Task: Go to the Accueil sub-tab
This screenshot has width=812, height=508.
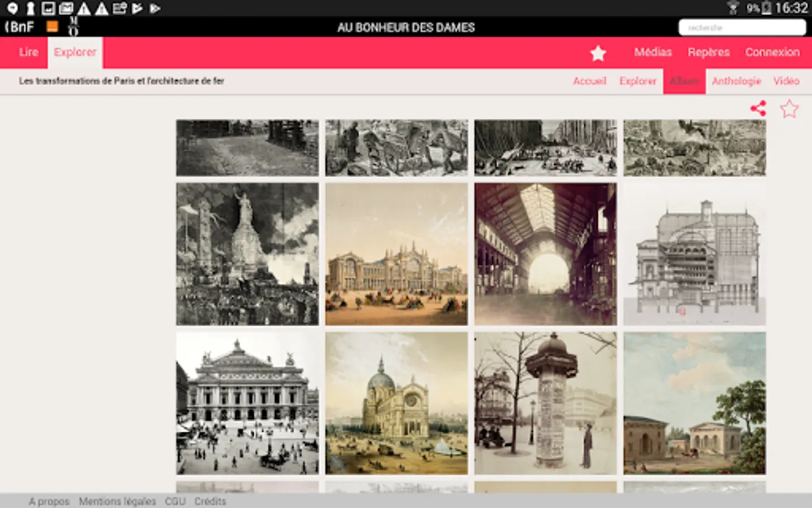Action: pos(589,81)
